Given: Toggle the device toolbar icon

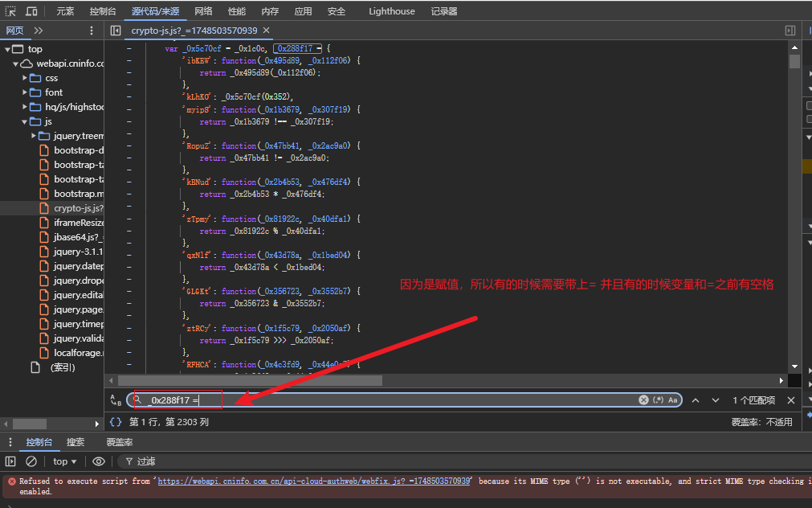Looking at the screenshot, I should 31,11.
